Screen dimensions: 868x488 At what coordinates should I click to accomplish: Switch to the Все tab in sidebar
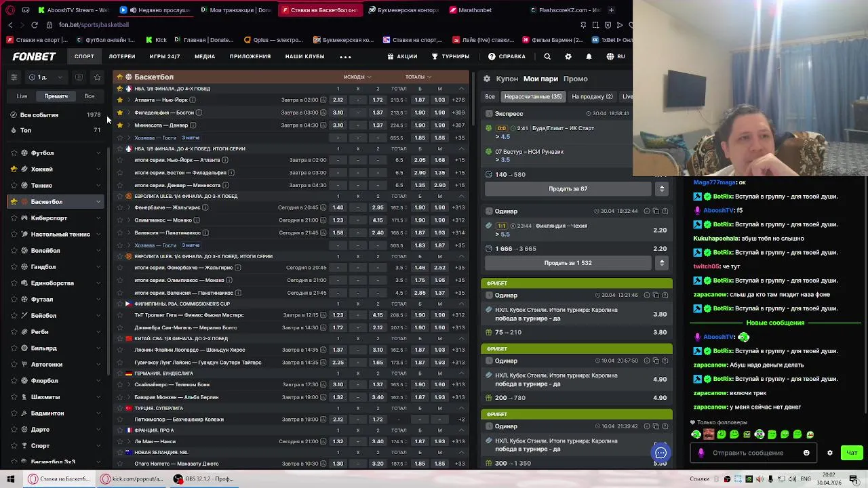click(90, 96)
